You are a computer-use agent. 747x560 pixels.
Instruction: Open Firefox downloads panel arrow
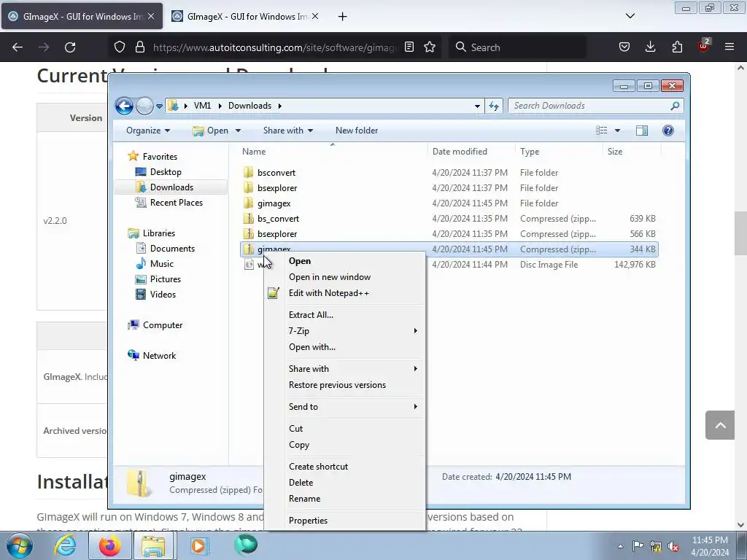coord(650,47)
